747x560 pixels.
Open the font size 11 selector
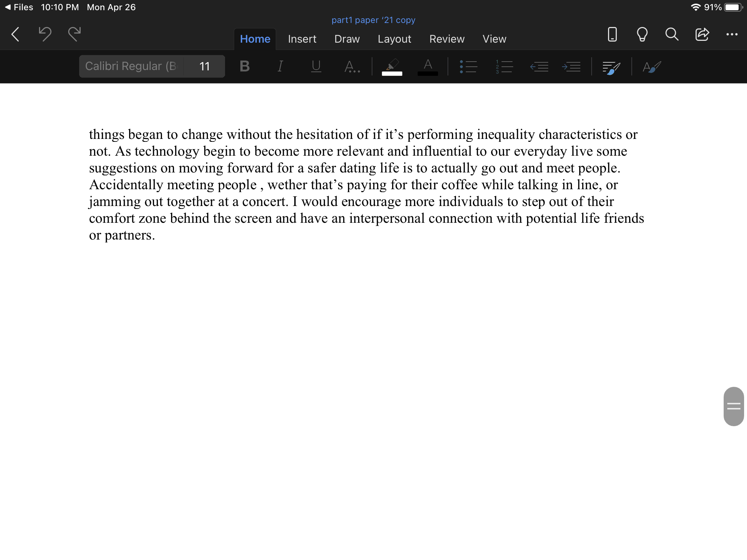[x=204, y=66]
